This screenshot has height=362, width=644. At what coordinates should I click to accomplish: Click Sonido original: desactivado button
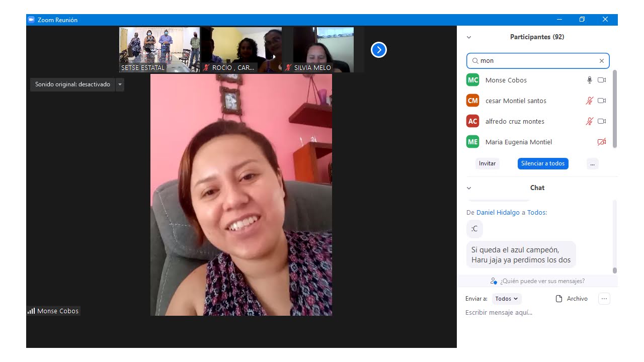(72, 84)
